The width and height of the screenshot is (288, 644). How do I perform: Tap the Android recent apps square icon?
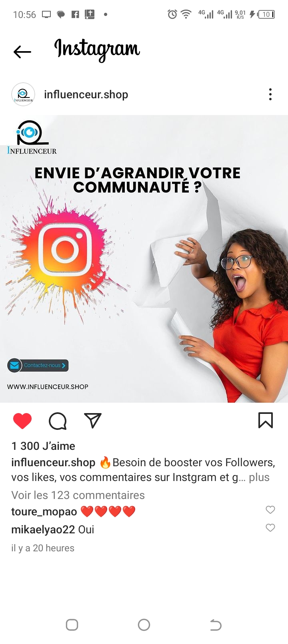click(72, 625)
